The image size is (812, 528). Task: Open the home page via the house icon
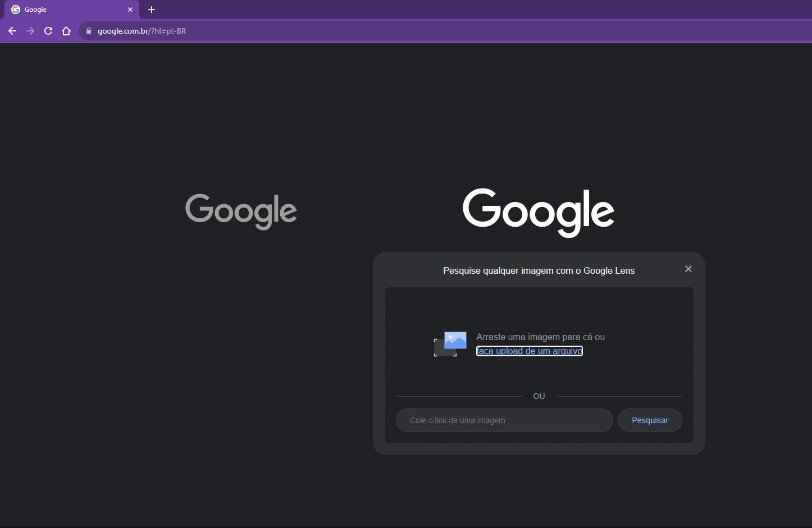(66, 31)
